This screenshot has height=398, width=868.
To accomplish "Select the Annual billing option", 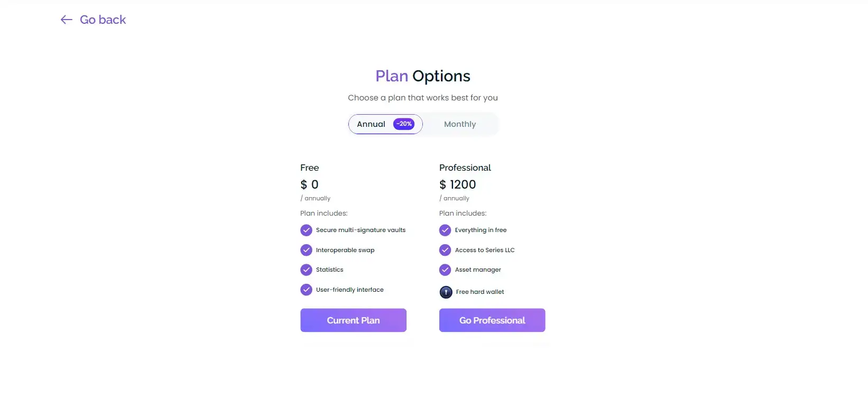I will [x=371, y=124].
